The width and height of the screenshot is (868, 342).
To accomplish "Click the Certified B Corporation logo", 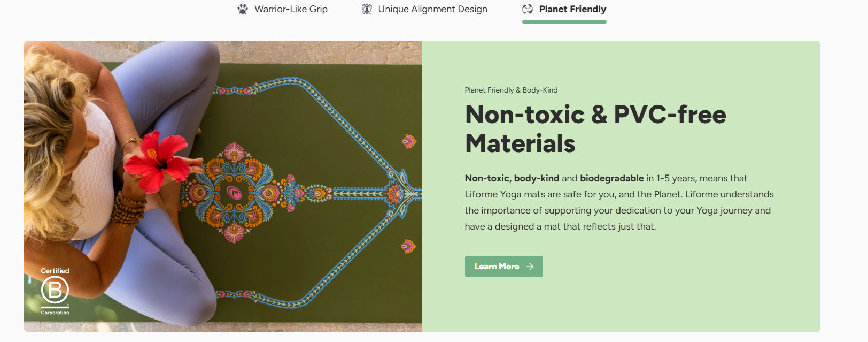I will click(x=55, y=292).
